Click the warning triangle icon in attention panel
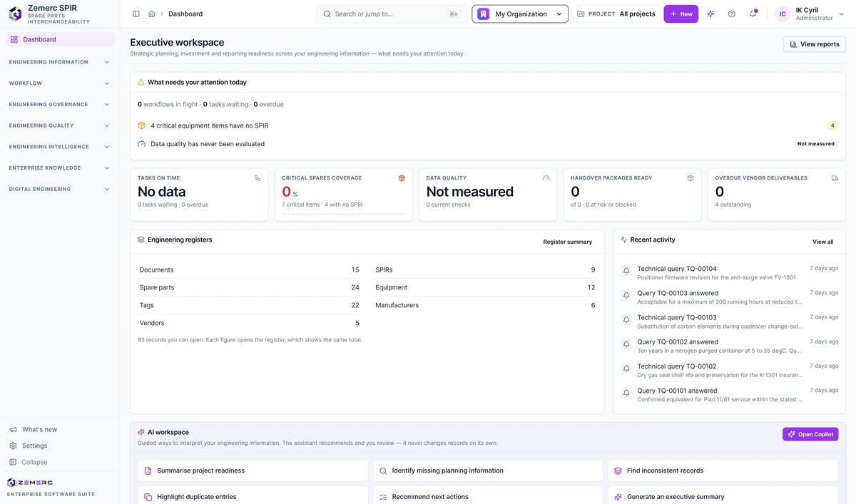 pos(141,83)
